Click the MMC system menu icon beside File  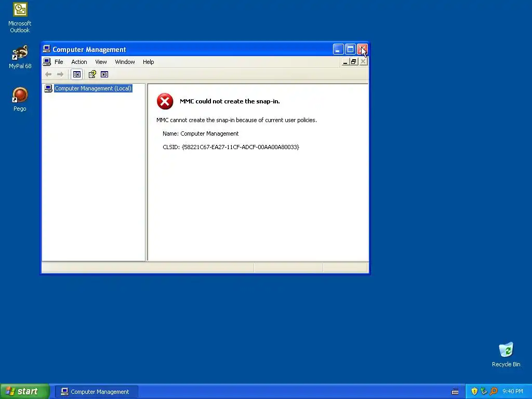tap(47, 62)
